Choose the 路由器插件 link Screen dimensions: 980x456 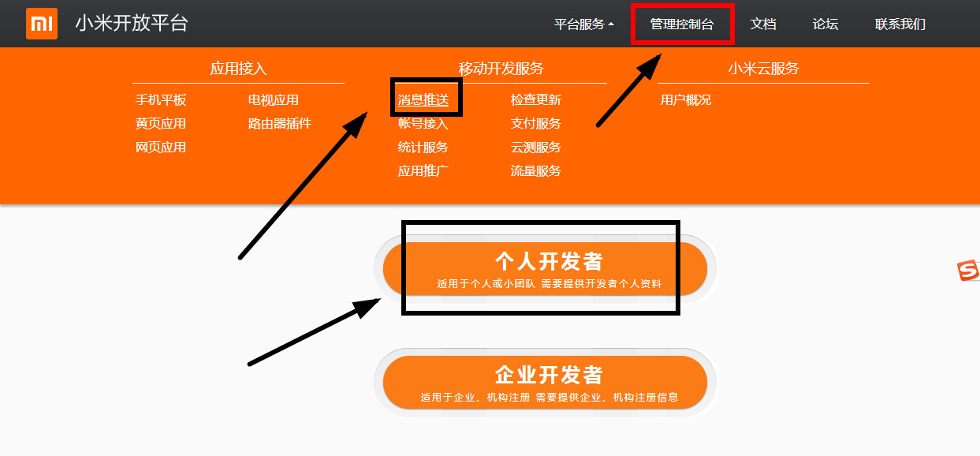[x=280, y=124]
